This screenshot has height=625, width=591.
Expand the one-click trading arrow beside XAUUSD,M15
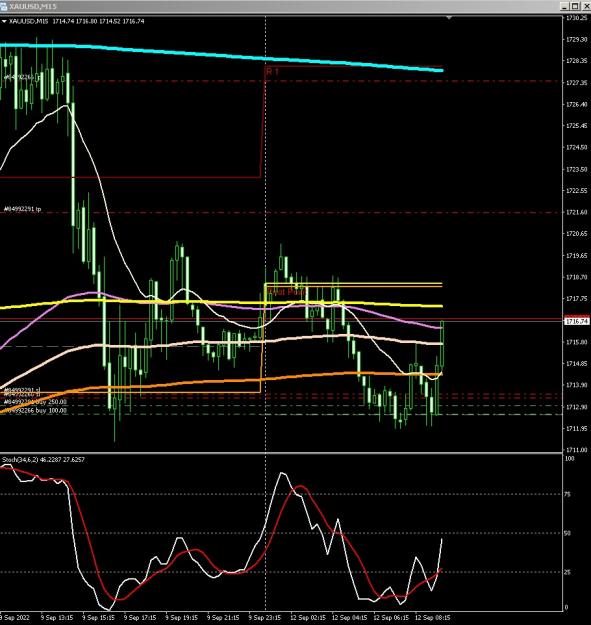click(4, 22)
